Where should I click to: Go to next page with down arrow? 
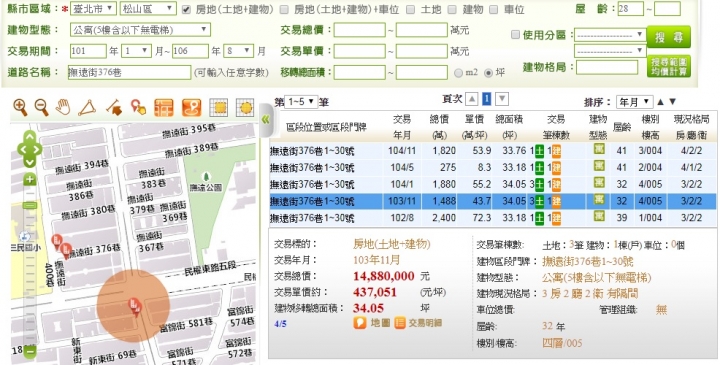[502, 99]
